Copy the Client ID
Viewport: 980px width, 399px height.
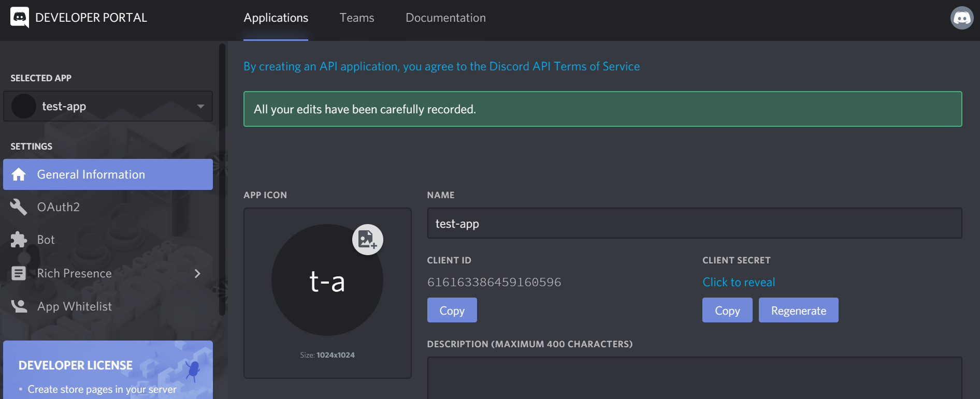[452, 310]
